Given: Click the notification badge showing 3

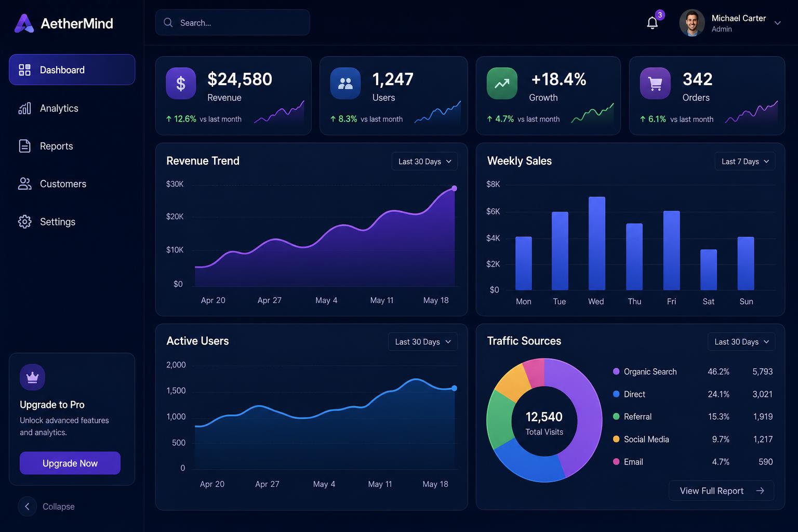Looking at the screenshot, I should 660,15.
